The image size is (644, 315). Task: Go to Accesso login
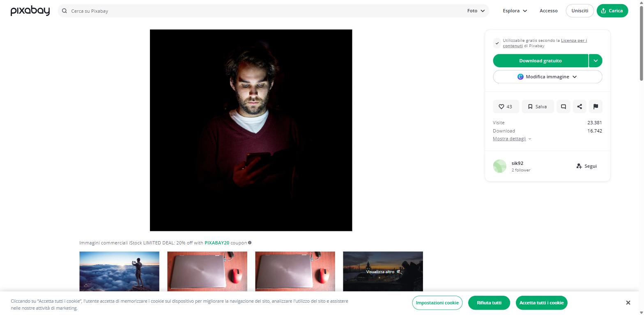[x=548, y=11]
